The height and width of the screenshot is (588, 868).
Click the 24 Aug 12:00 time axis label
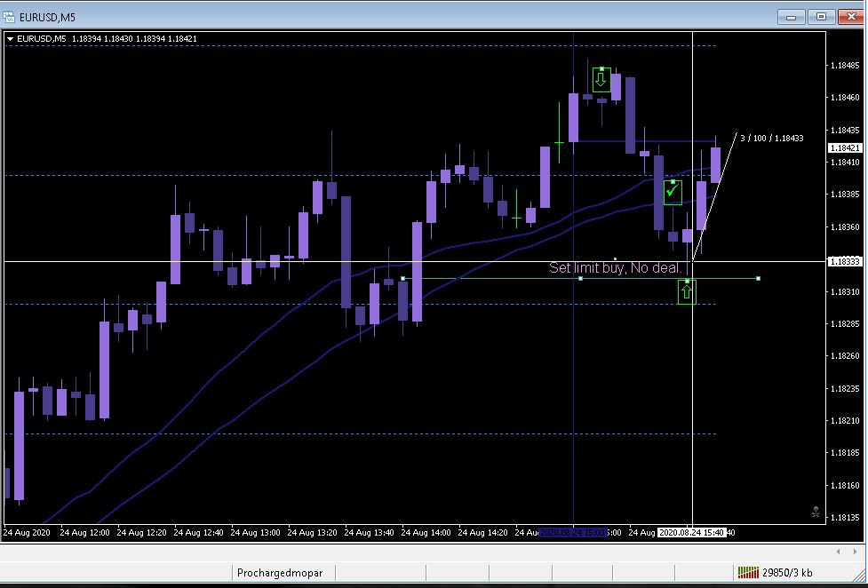84,533
